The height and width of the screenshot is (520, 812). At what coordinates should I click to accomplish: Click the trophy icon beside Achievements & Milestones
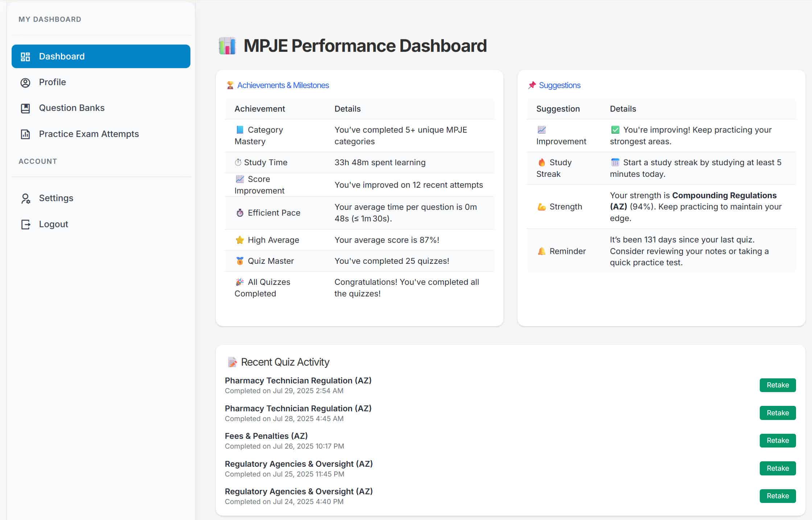230,86
